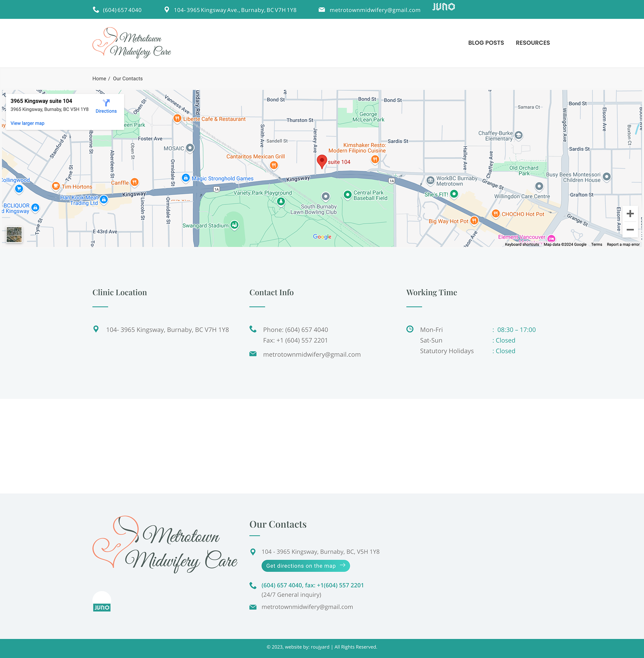Click Report a map error
The width and height of the screenshot is (644, 658).
(x=623, y=244)
